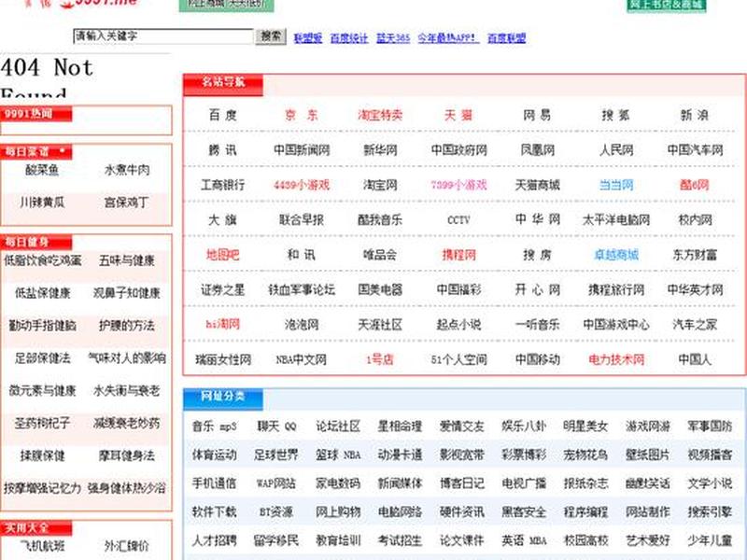Open the 凤凰网 link
This screenshot has height=560, width=747.
(x=538, y=150)
